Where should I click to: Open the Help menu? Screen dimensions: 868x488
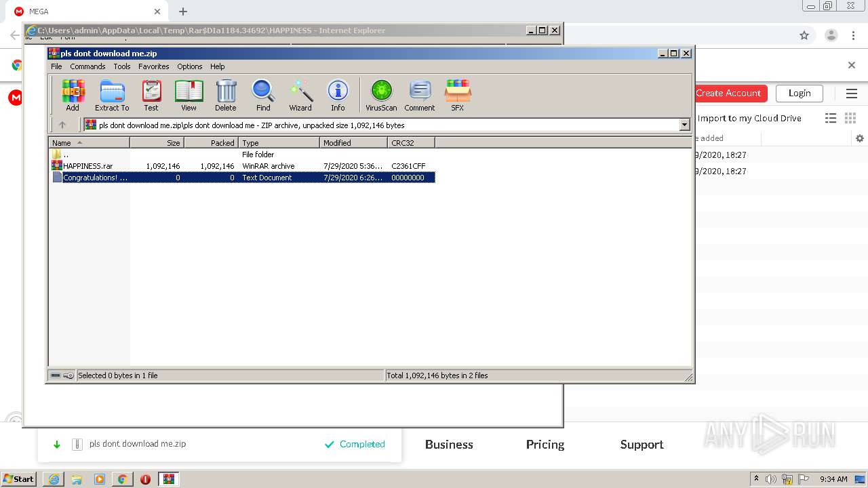point(217,66)
